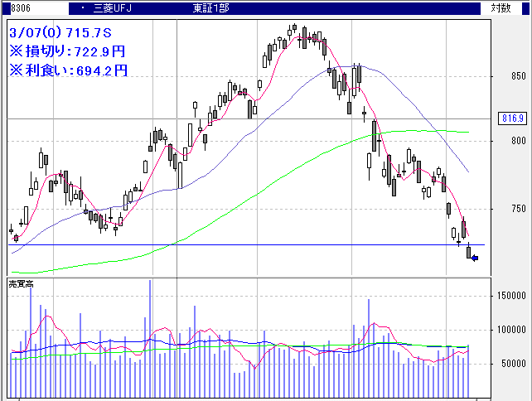Click the 850 price axis label

tap(519, 76)
